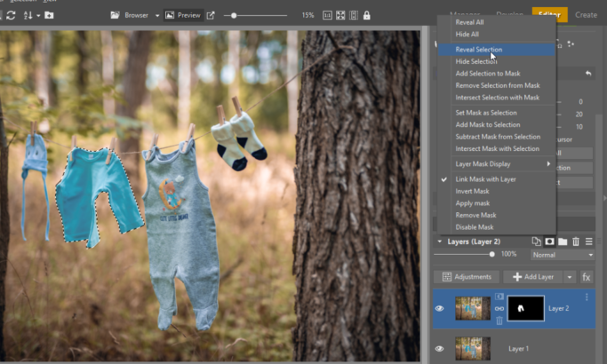
Task: Toggle visibility of Layer 1
Action: click(439, 349)
